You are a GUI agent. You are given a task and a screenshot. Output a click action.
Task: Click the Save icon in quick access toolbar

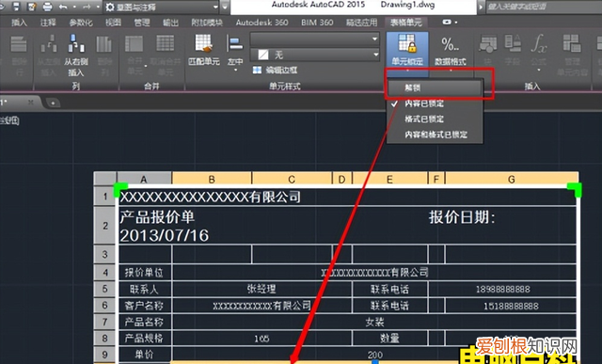(16, 7)
